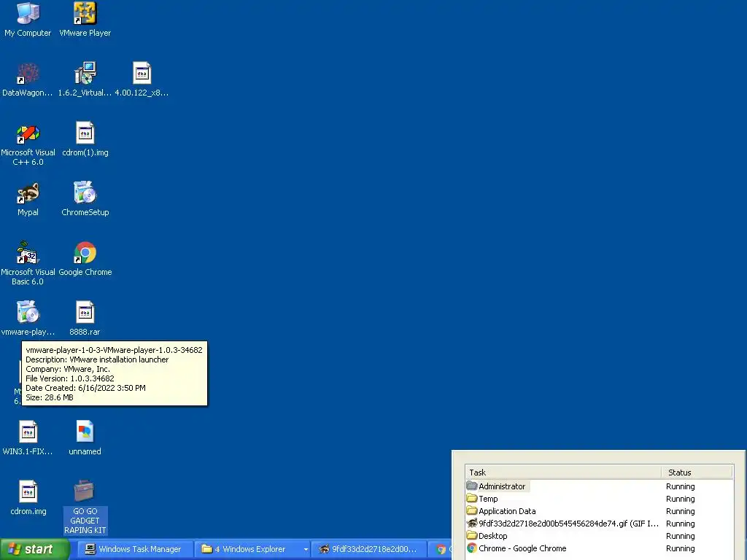Viewport: 747px width, 560px height.
Task: Switch to 9fdf33d2d2718e2d00 taskbar button
Action: (369, 549)
